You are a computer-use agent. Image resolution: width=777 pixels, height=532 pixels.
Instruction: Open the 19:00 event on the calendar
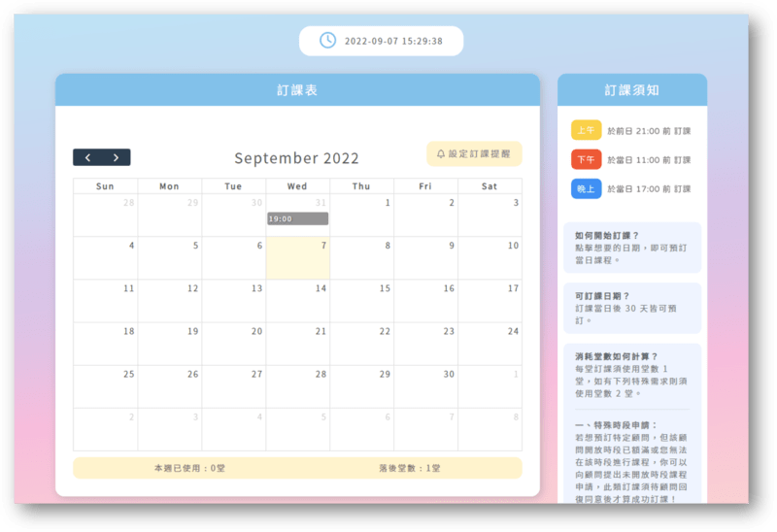pyautogui.click(x=297, y=218)
